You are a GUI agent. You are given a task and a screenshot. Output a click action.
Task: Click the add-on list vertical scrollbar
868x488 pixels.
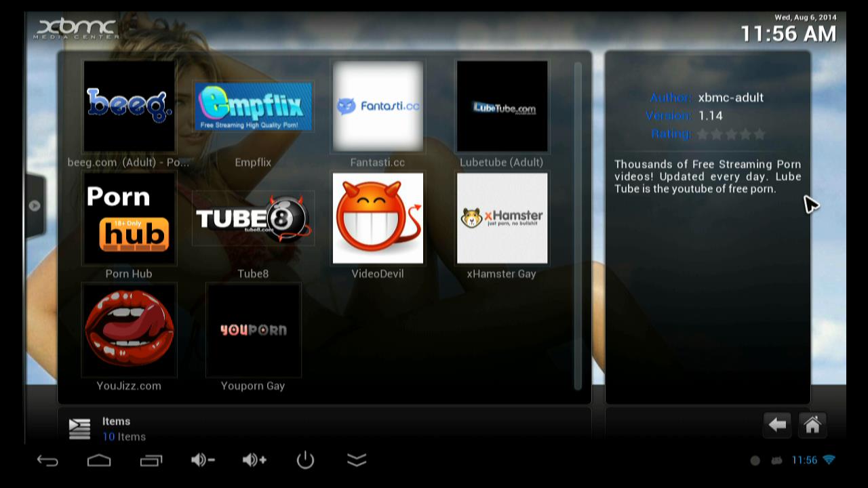[578, 226]
